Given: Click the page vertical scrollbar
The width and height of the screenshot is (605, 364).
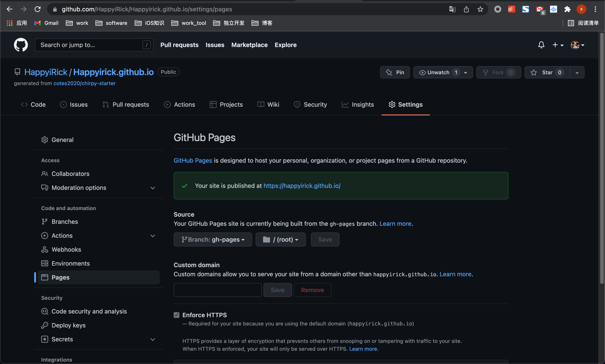Looking at the screenshot, I should click(x=602, y=159).
